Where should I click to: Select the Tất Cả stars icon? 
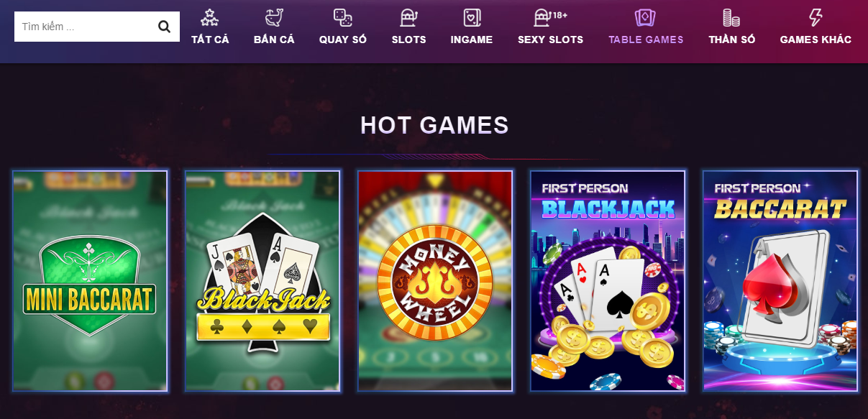(210, 17)
